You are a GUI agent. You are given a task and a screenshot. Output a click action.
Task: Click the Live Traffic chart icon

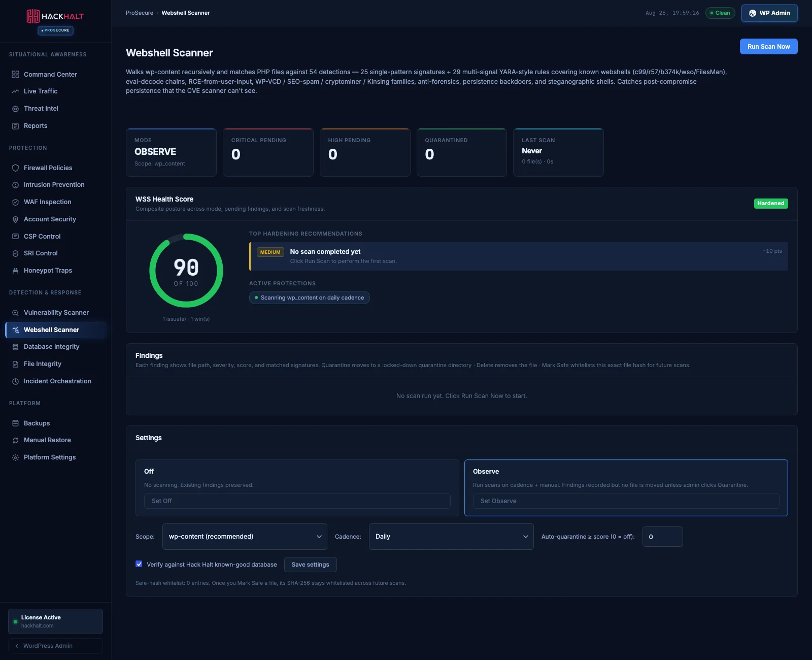pos(15,91)
